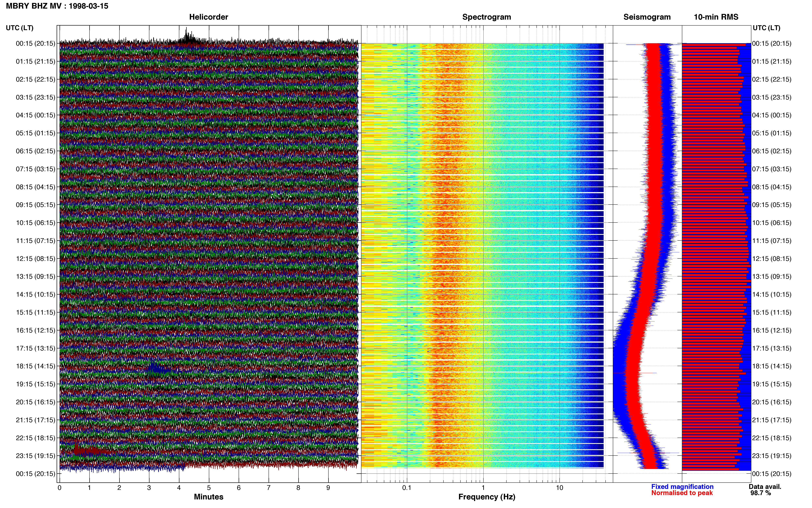The width and height of the screenshot is (812, 508).
Task: Click the left '04:15 (00:15)' time label
Action: coord(35,115)
